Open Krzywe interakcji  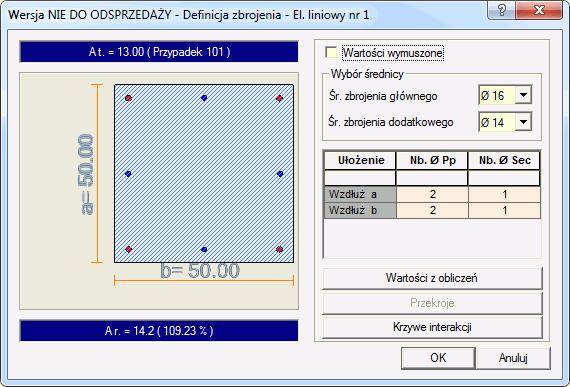tap(432, 327)
